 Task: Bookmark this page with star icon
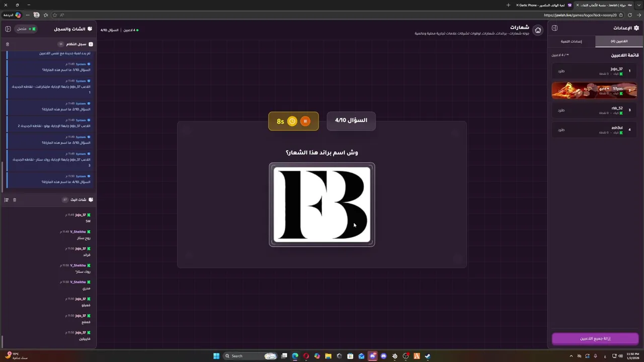tap(55, 15)
